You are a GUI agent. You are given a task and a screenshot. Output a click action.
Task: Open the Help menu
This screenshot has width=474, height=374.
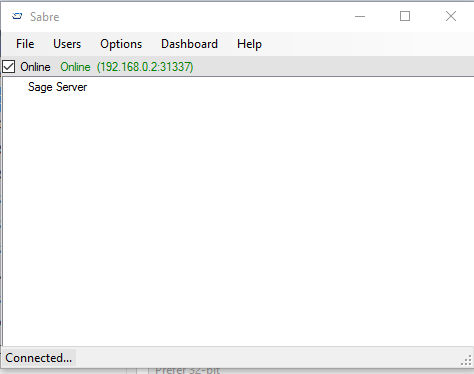click(x=249, y=44)
